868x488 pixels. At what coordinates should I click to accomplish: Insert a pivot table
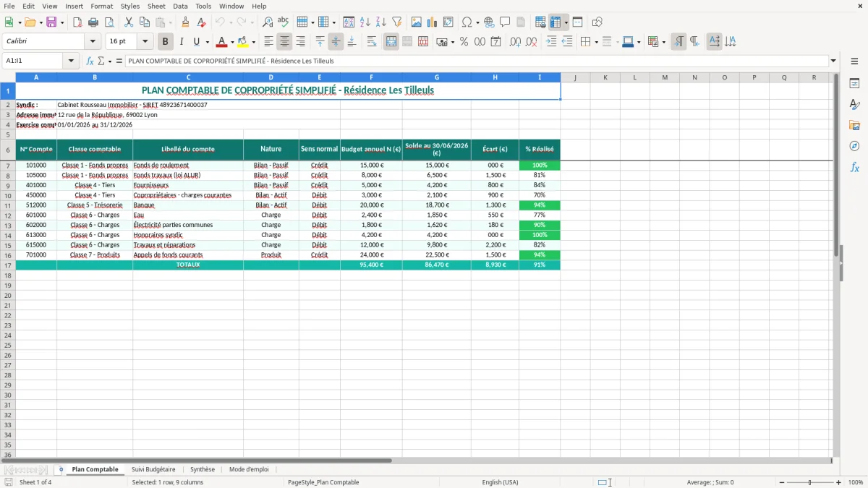point(448,22)
